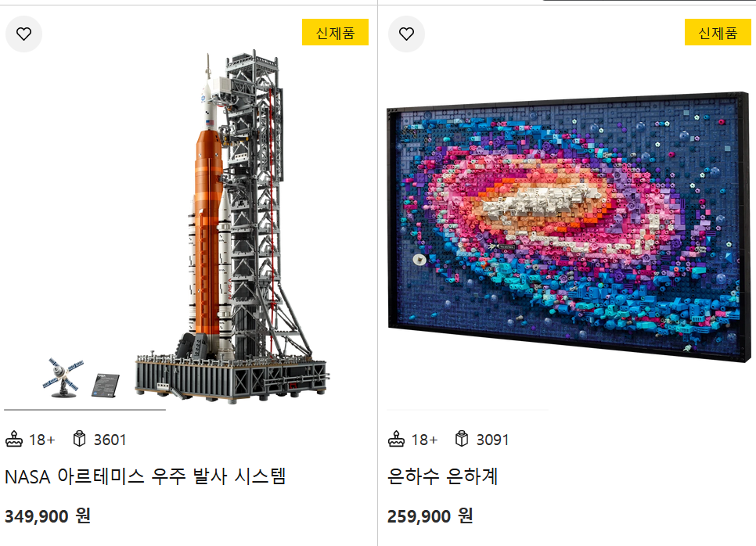The width and height of the screenshot is (756, 546).
Task: Click the small Orion satellite model in image
Action: tap(63, 378)
